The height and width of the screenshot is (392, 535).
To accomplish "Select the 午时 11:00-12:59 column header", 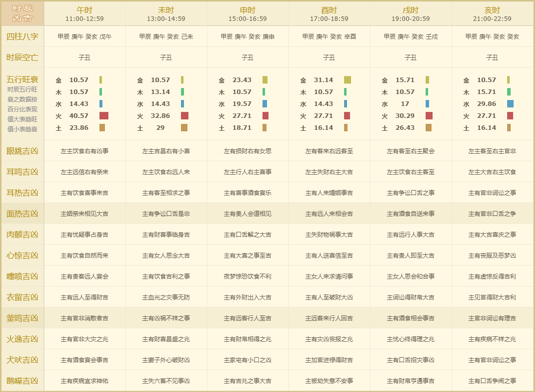I will 85,14.
